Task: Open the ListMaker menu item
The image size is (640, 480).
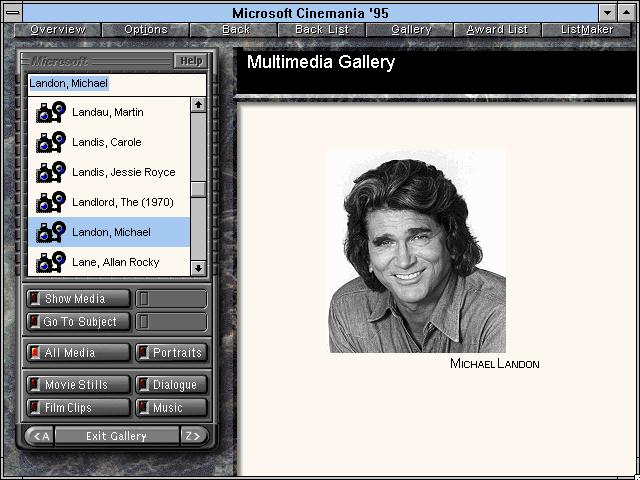Action: (x=587, y=30)
